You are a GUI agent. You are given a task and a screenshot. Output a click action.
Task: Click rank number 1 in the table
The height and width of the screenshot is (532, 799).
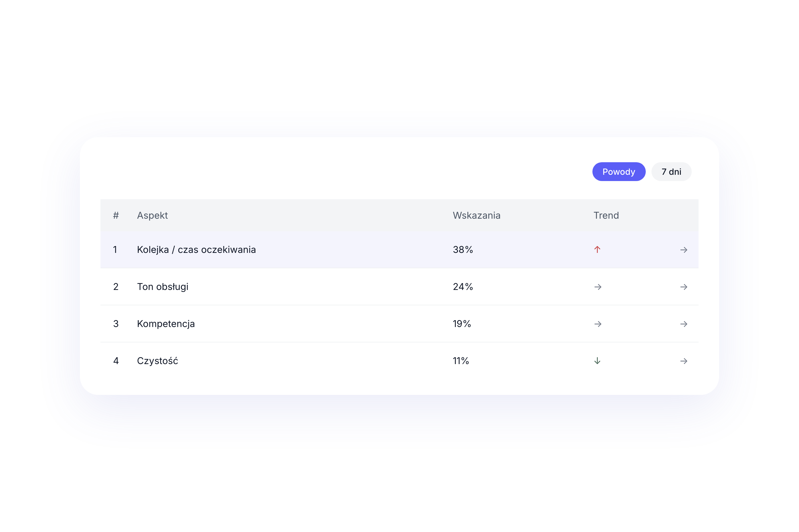coord(115,250)
